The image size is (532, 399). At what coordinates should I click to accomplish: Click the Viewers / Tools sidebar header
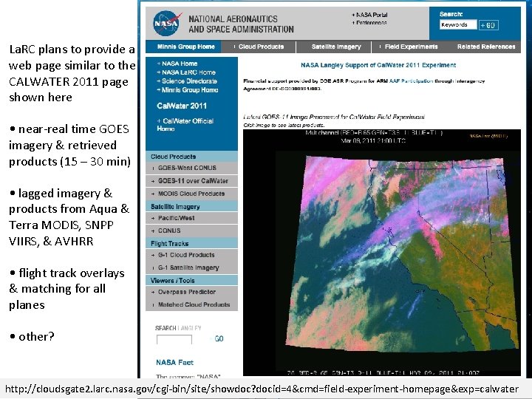click(x=191, y=280)
